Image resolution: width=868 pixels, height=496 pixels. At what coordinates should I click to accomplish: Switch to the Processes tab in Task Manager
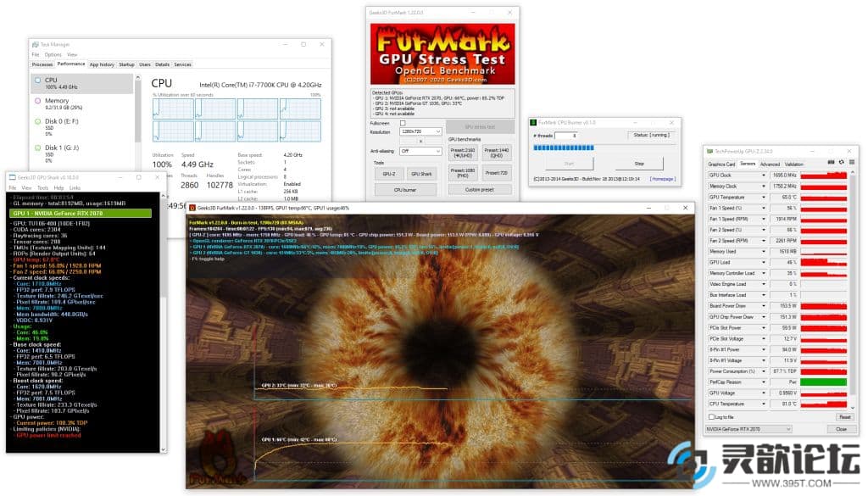42,64
